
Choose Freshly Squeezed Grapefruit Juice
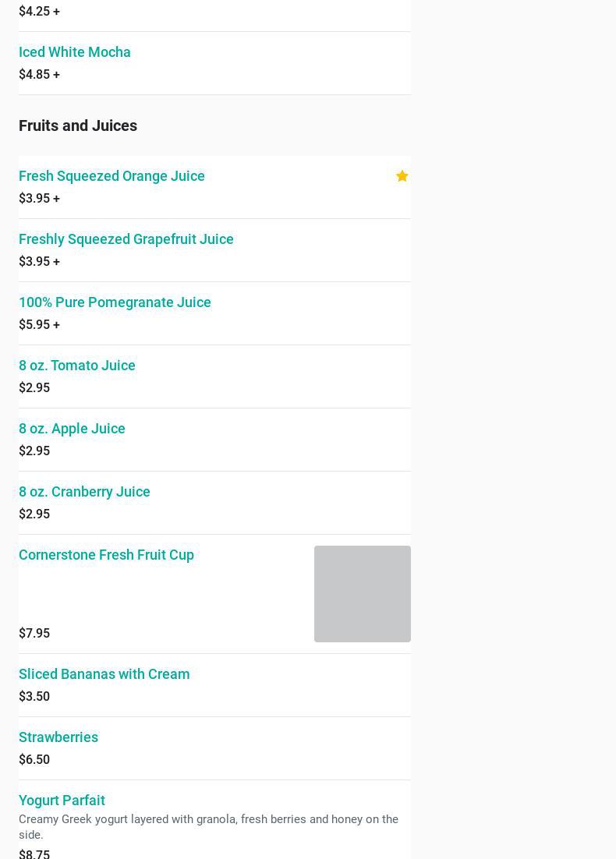(126, 239)
